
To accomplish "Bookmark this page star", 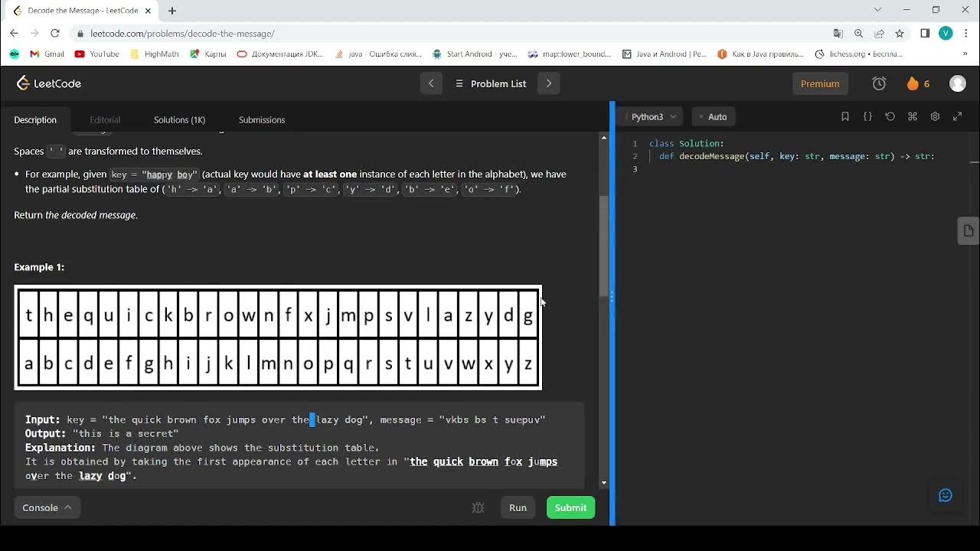I will tap(900, 34).
